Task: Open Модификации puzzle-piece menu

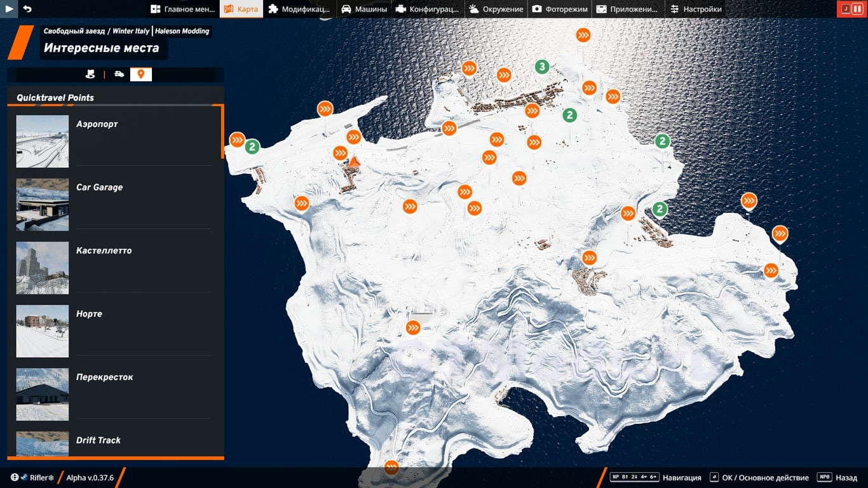Action: tap(299, 9)
